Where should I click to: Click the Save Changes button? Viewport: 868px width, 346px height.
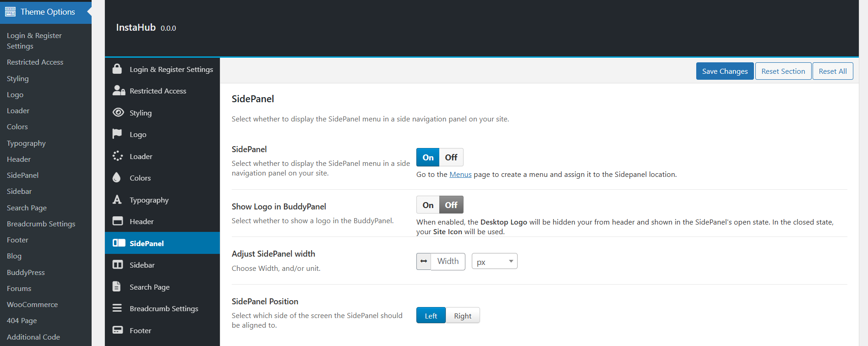[x=725, y=71]
